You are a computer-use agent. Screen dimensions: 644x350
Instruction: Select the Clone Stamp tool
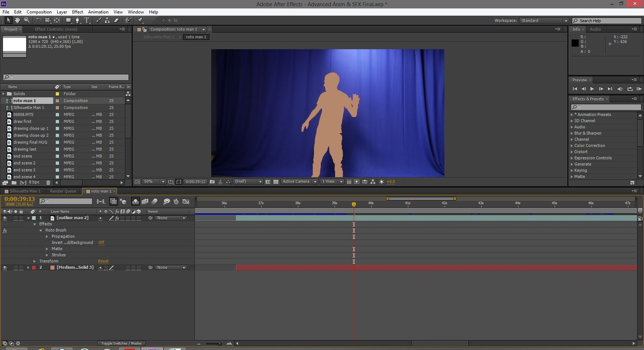(x=107, y=20)
